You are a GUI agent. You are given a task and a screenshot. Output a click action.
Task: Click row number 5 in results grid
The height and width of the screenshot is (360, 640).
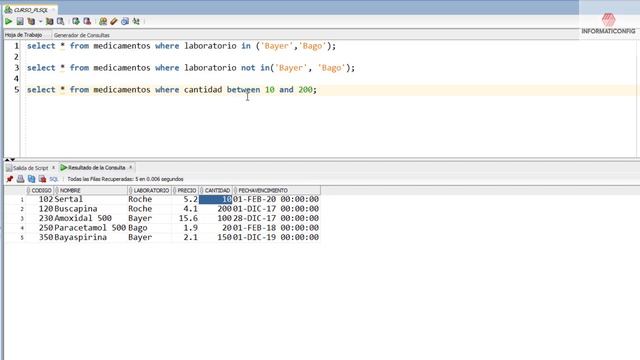[22, 238]
